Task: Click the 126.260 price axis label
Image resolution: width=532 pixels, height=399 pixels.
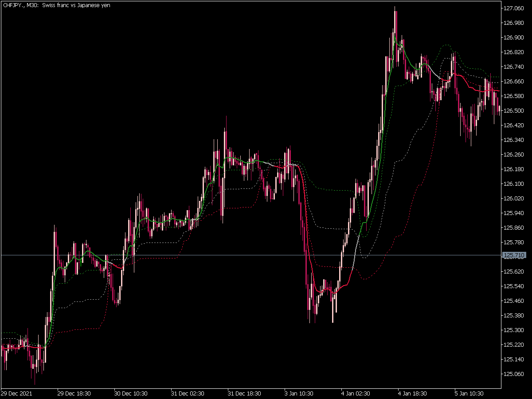Action: point(513,155)
